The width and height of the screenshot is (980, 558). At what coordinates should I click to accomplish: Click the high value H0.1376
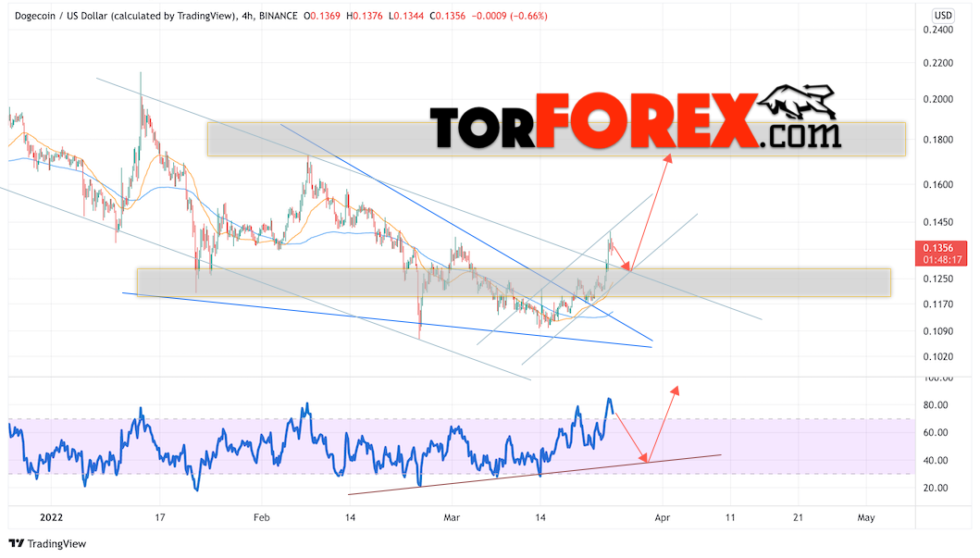pyautogui.click(x=363, y=17)
